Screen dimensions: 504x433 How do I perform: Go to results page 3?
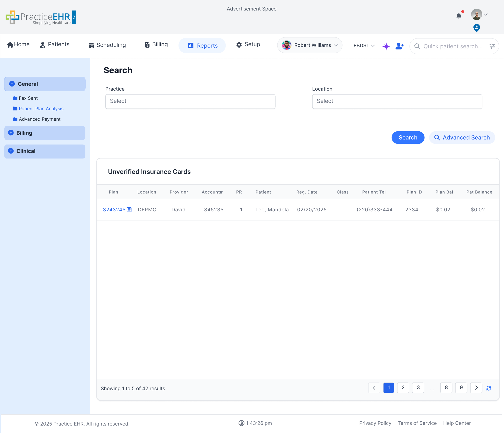[x=418, y=388]
